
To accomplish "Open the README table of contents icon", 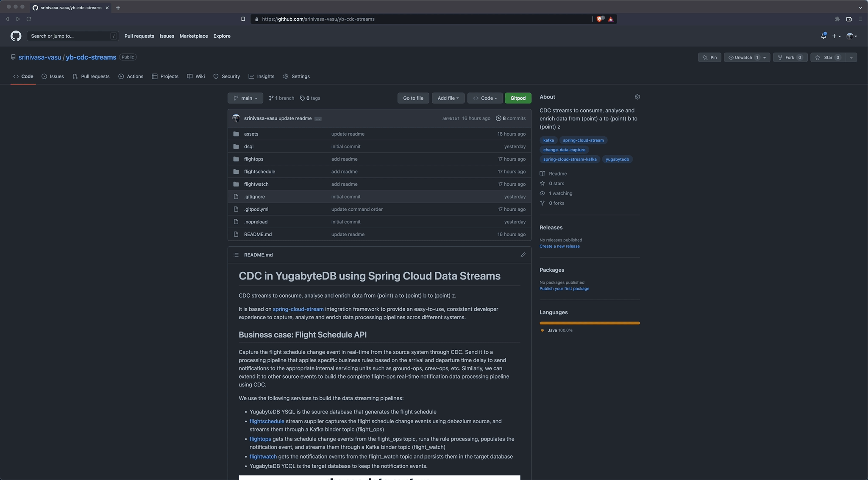I will click(x=236, y=255).
